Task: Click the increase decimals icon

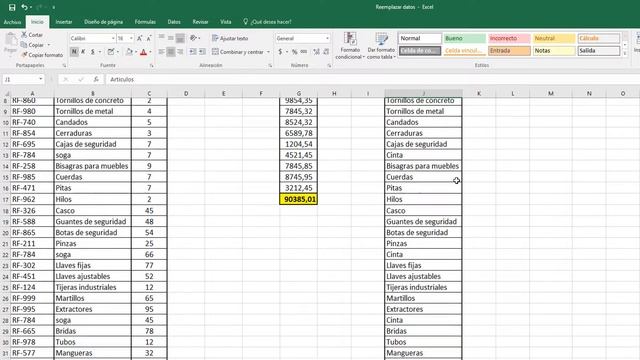Action: pos(316,52)
